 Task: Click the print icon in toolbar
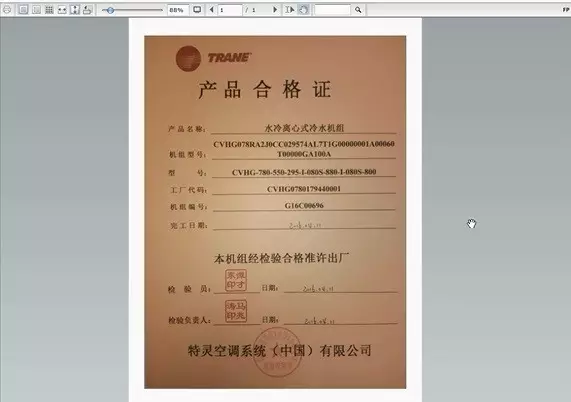7,10
